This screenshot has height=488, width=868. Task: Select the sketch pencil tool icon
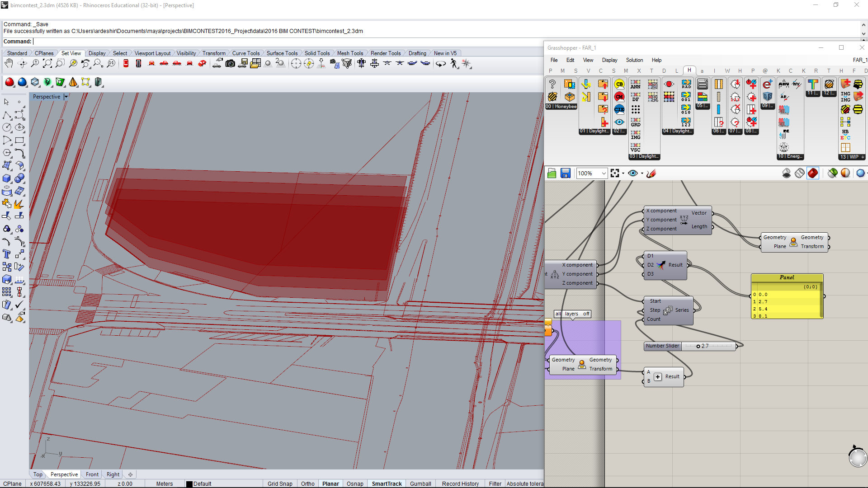tap(651, 173)
